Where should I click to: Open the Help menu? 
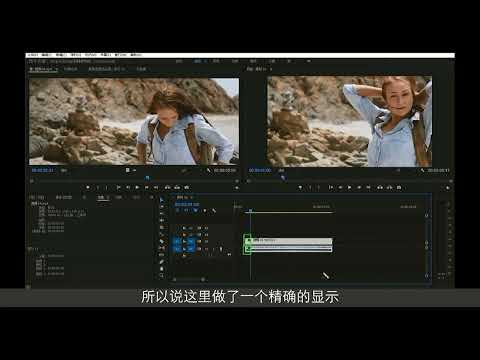[136, 55]
